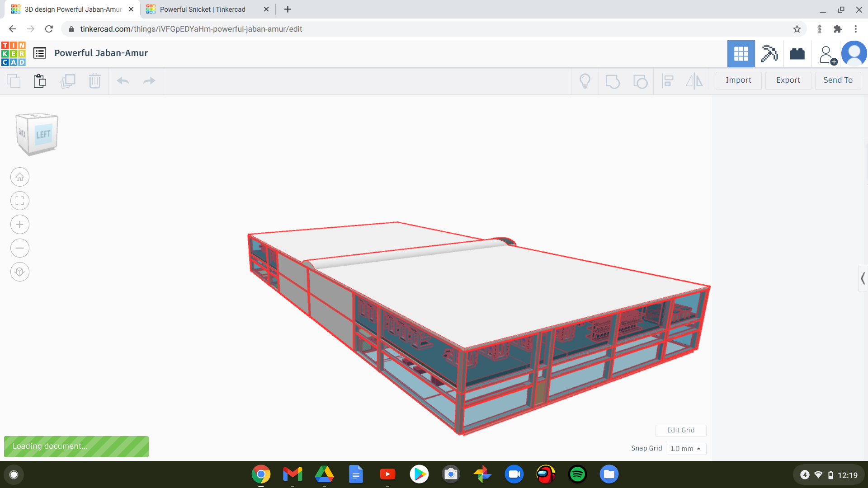868x488 pixels.
Task: Invite collaborators with add person icon
Action: pos(827,55)
